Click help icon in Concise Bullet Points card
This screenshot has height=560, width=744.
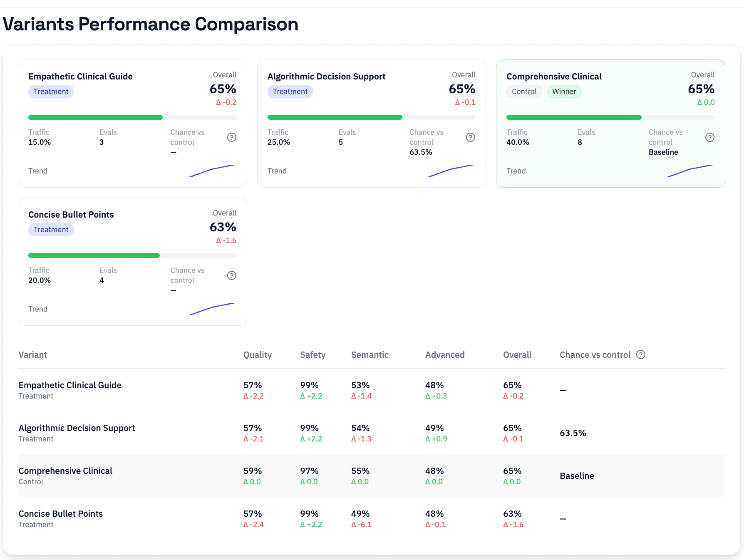pyautogui.click(x=232, y=275)
